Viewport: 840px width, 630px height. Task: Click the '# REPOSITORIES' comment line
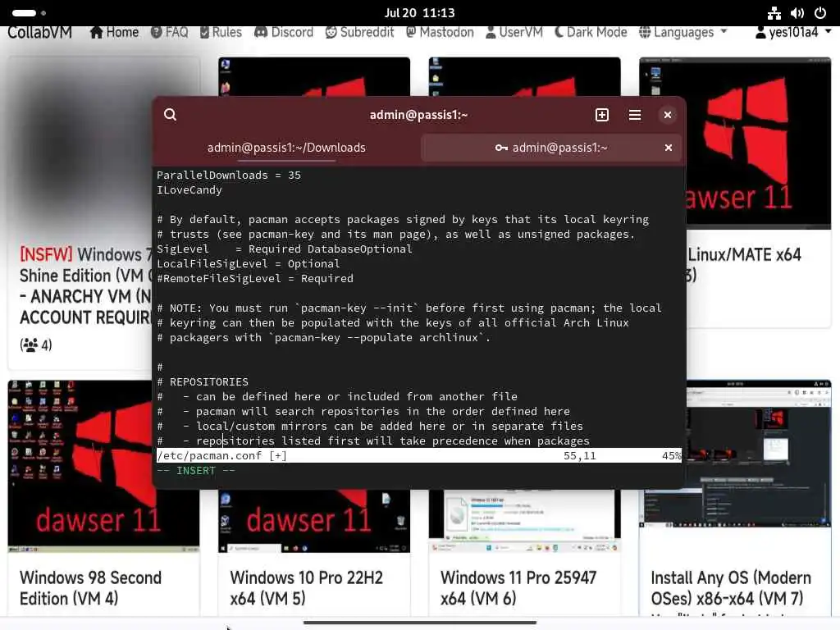(x=203, y=381)
